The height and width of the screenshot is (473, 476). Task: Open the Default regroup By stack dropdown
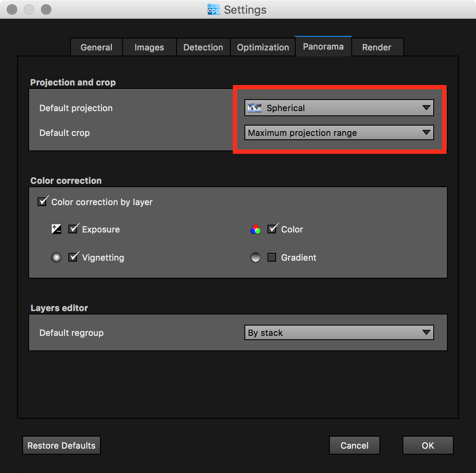(339, 333)
